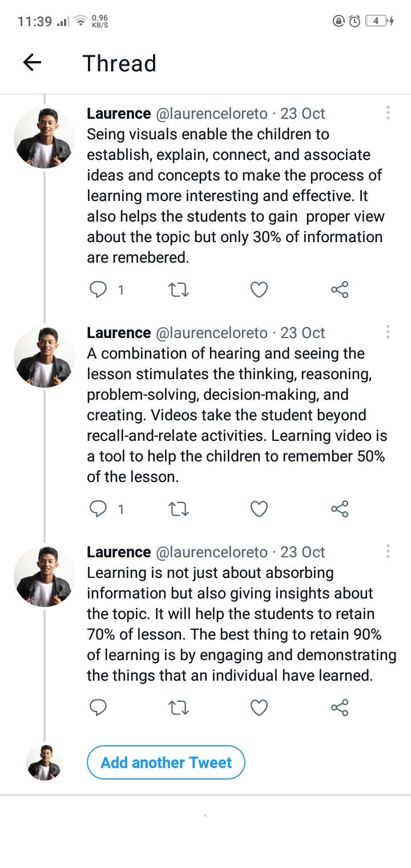Reply to the tweet about seeing visuals
411x868 pixels.
click(x=99, y=290)
